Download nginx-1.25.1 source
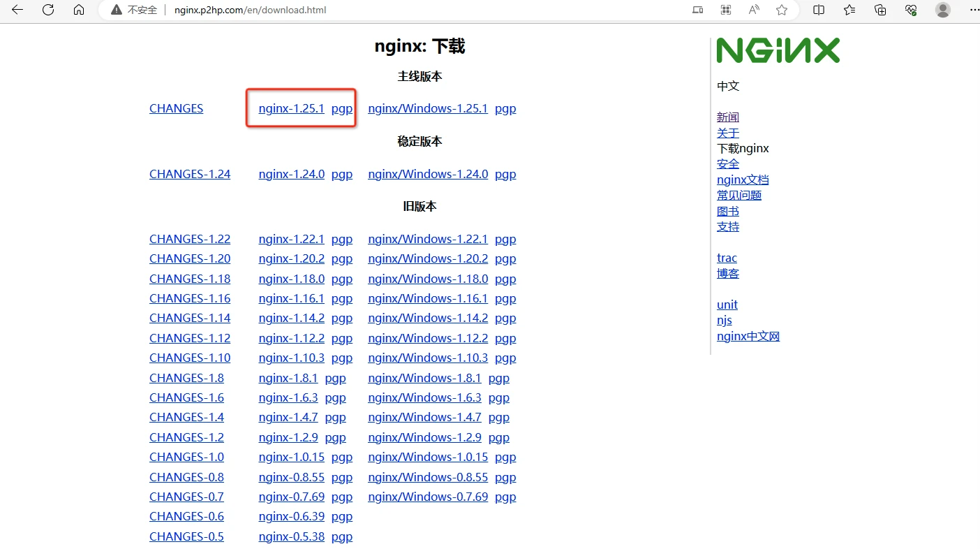Image resolution: width=980 pixels, height=549 pixels. pyautogui.click(x=291, y=108)
